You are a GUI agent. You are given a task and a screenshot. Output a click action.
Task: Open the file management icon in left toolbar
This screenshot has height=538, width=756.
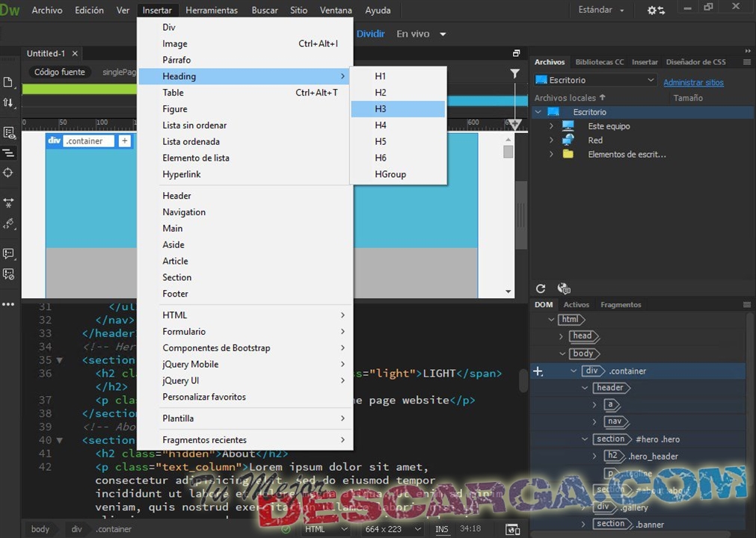8,82
